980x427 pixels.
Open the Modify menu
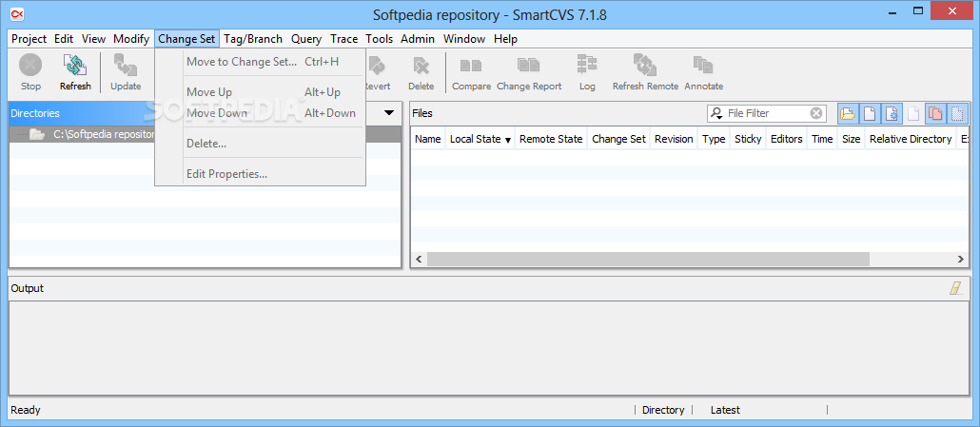(x=131, y=39)
